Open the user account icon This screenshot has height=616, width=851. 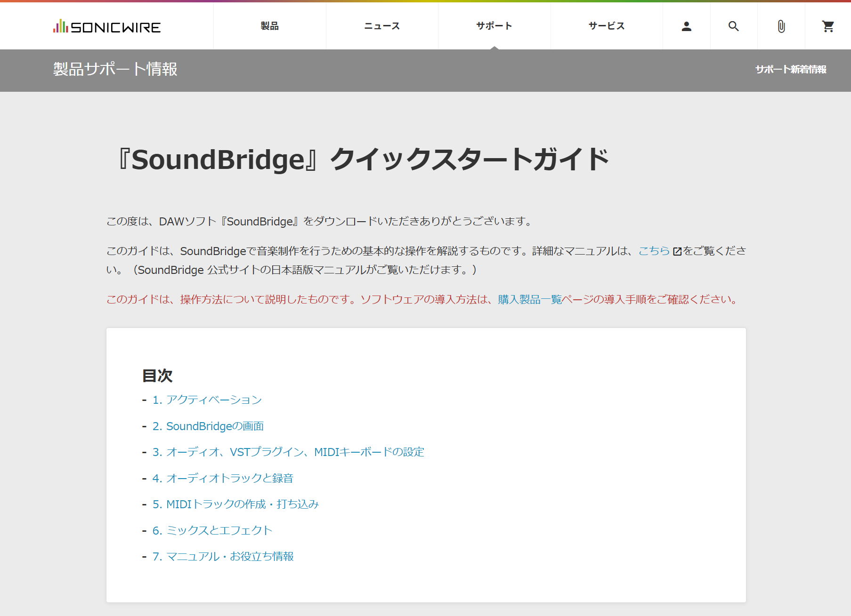(x=686, y=26)
